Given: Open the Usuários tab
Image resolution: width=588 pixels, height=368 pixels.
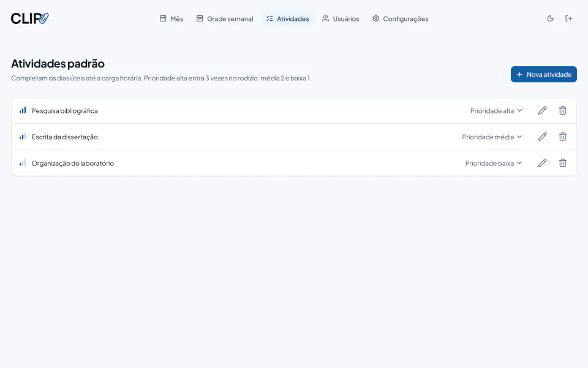Looking at the screenshot, I should [341, 19].
